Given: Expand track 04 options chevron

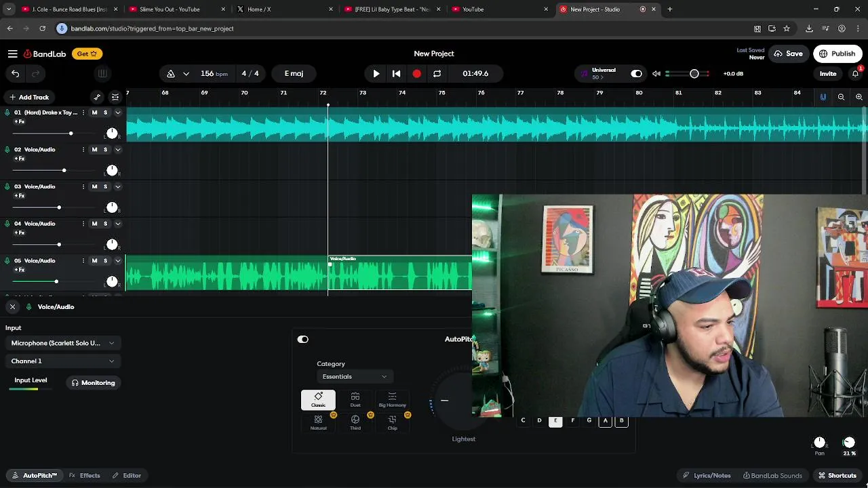Looking at the screenshot, I should [x=117, y=224].
